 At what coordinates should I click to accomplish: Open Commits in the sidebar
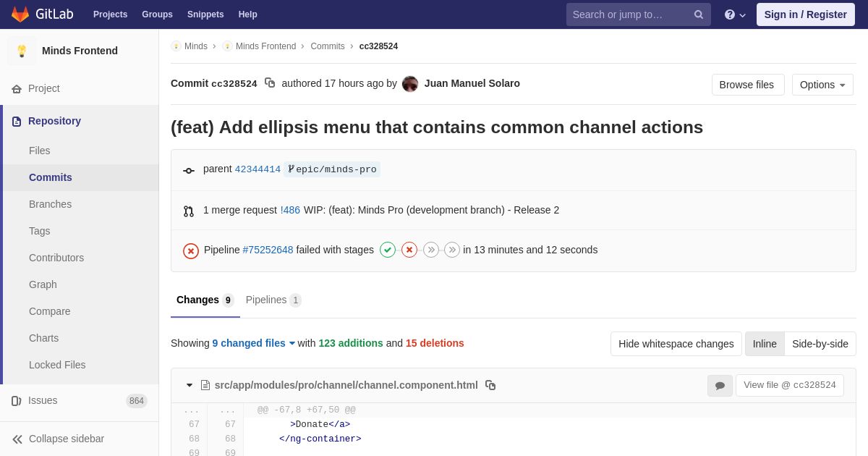(x=81, y=177)
